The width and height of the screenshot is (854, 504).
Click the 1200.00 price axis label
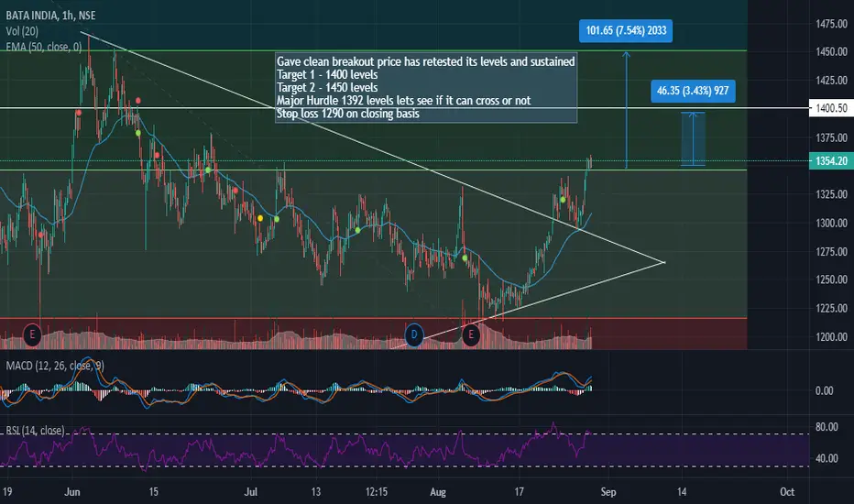coord(831,336)
